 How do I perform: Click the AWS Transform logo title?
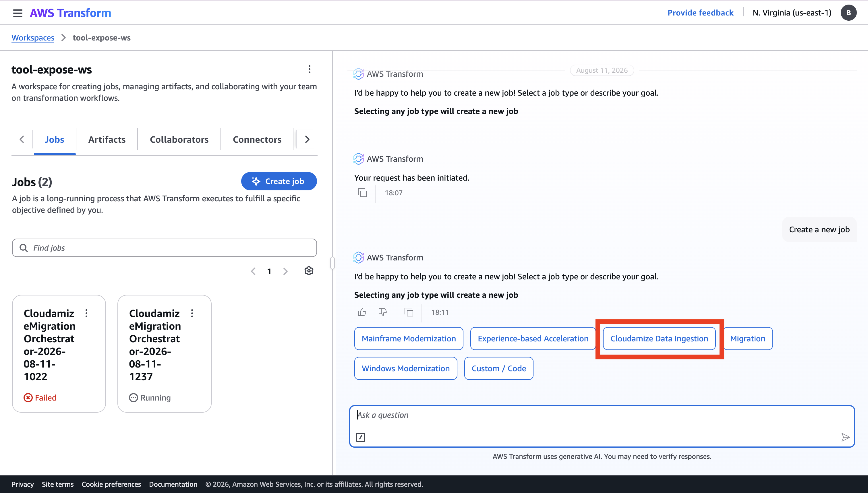(70, 13)
